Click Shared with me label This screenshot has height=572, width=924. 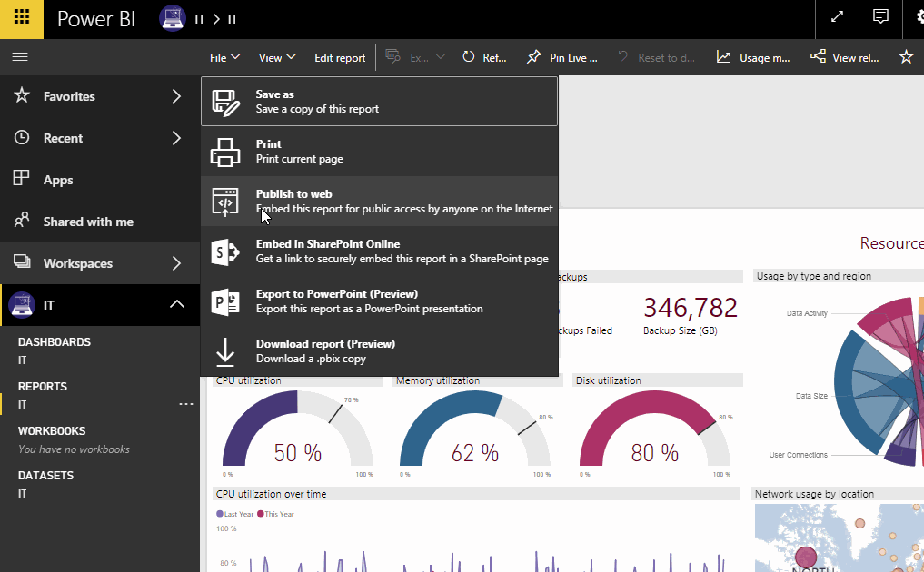coord(88,222)
